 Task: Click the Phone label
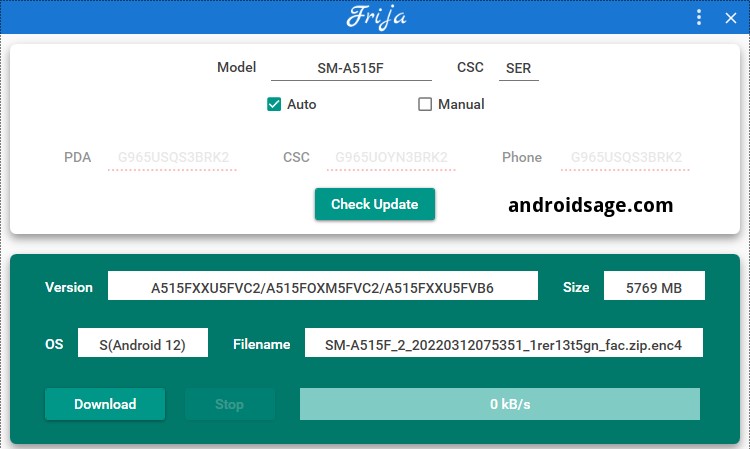pyautogui.click(x=522, y=157)
